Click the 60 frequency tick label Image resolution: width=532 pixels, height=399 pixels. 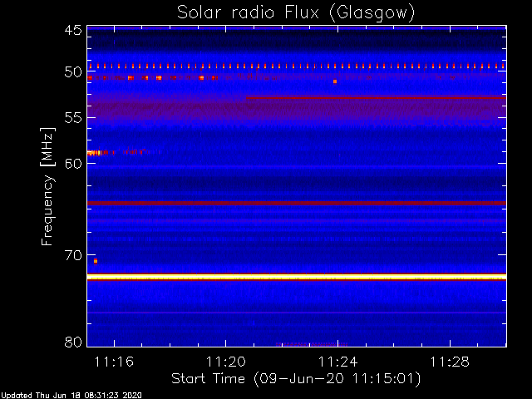click(x=73, y=164)
